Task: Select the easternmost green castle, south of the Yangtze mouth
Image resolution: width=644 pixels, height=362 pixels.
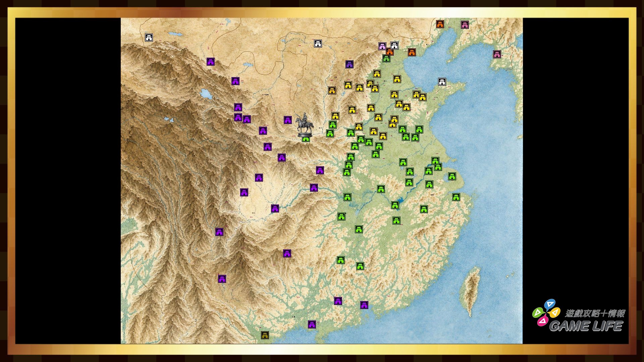Action: point(456,197)
